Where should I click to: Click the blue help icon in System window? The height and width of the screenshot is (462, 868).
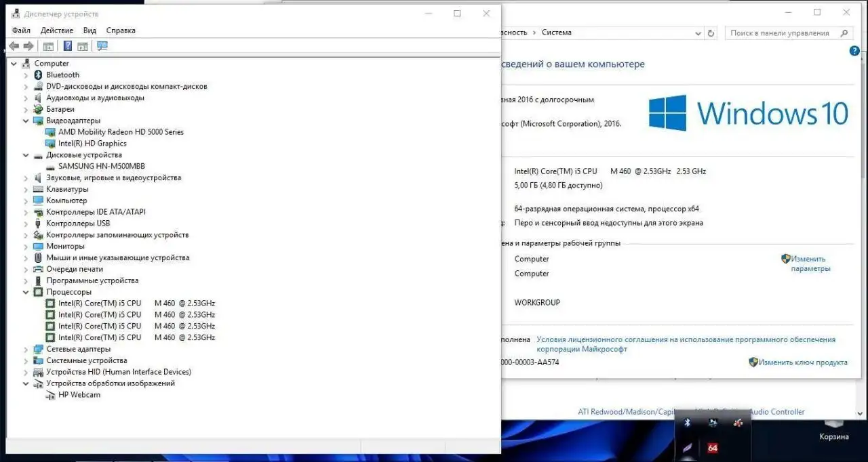click(x=854, y=51)
